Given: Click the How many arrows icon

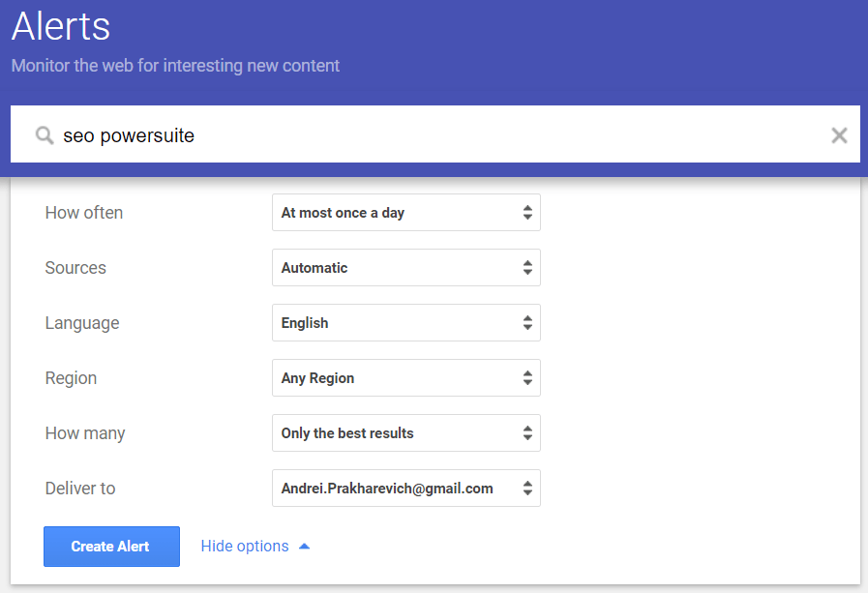Looking at the screenshot, I should pos(527,433).
